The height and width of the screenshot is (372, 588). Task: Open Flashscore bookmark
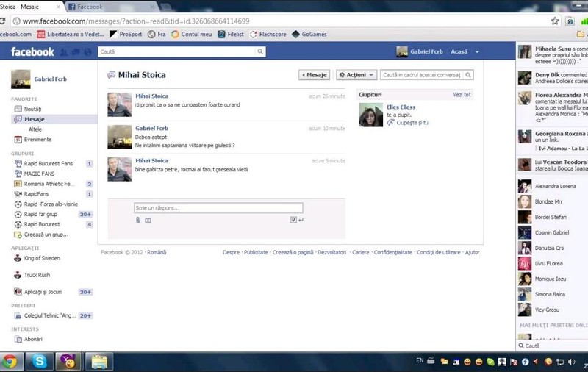268,34
